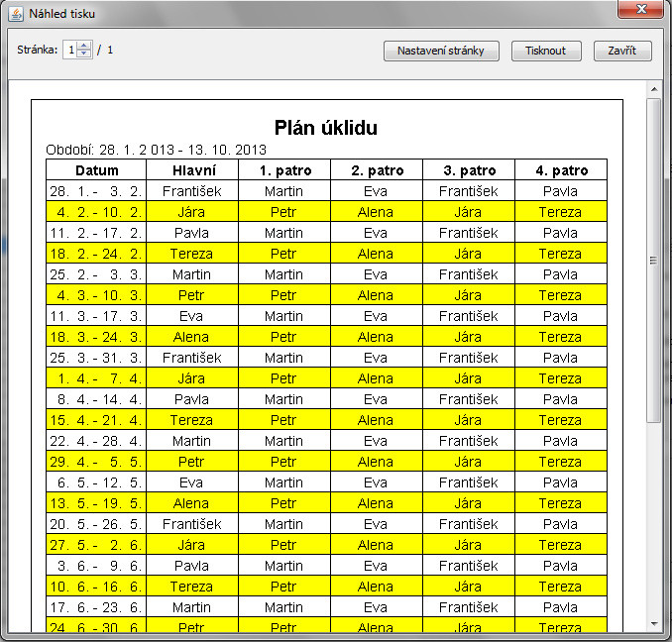Click the Období date range text

coord(156,150)
